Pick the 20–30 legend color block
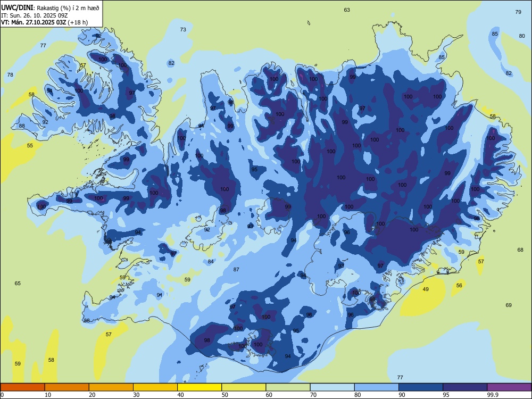 tap(111, 387)
